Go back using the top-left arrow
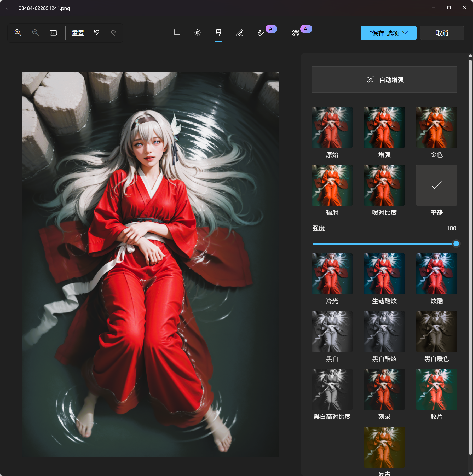Viewport: 473px width, 476px height. tap(8, 8)
